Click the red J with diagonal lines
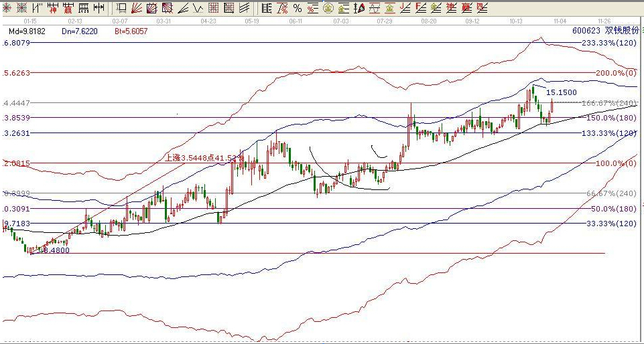This screenshot has width=644, height=344. tap(405, 8)
